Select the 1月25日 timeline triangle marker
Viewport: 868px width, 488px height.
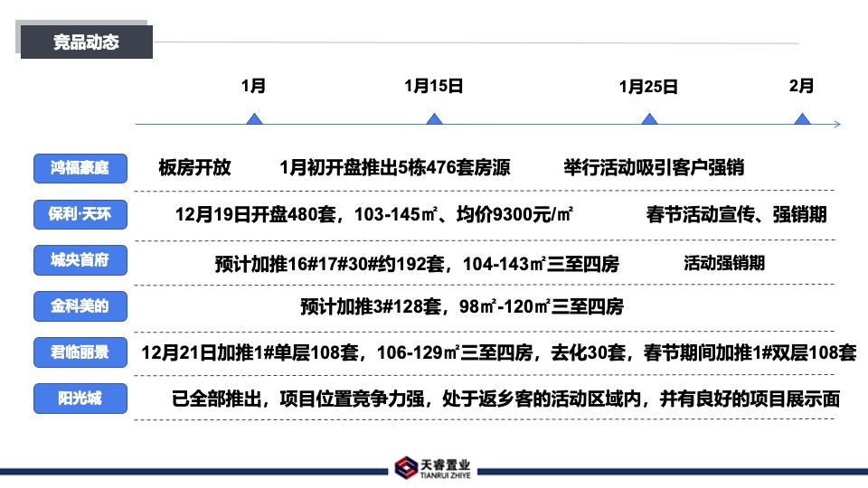tap(649, 118)
